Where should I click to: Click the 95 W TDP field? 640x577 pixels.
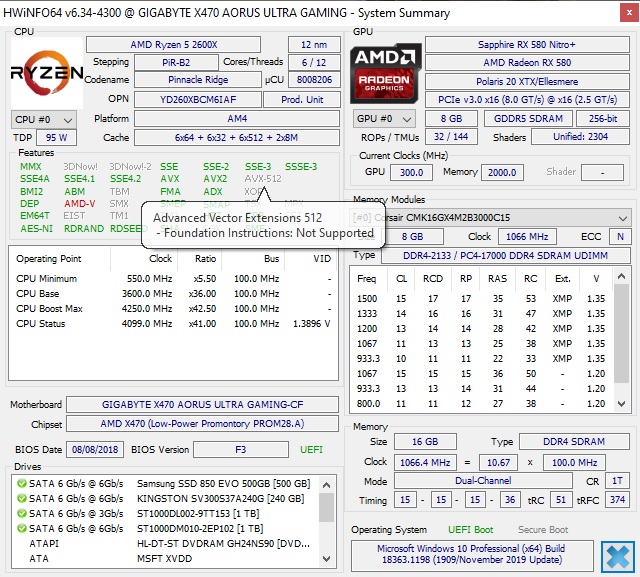tap(56, 138)
